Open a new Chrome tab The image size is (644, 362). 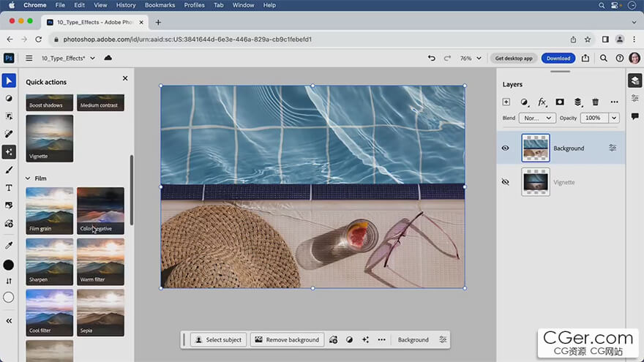(x=158, y=23)
